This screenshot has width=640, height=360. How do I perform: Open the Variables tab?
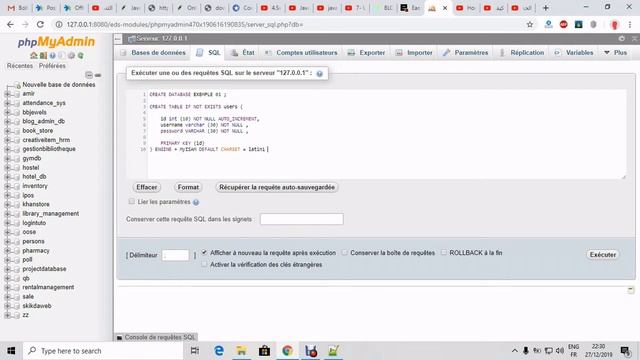coord(574,53)
